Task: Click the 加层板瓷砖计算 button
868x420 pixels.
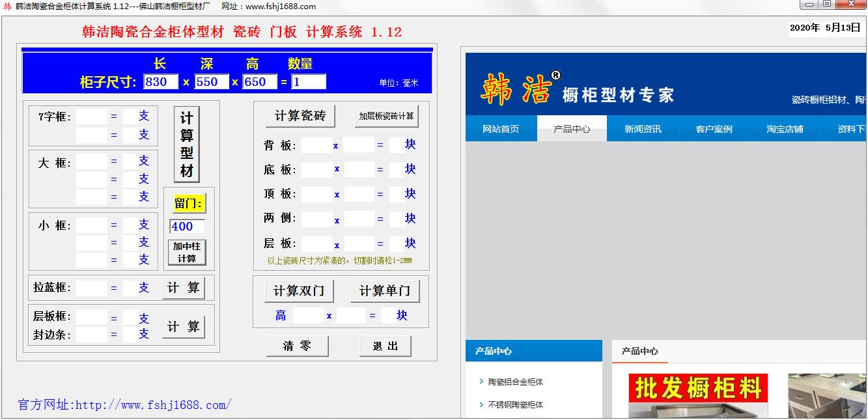Action: 386,117
